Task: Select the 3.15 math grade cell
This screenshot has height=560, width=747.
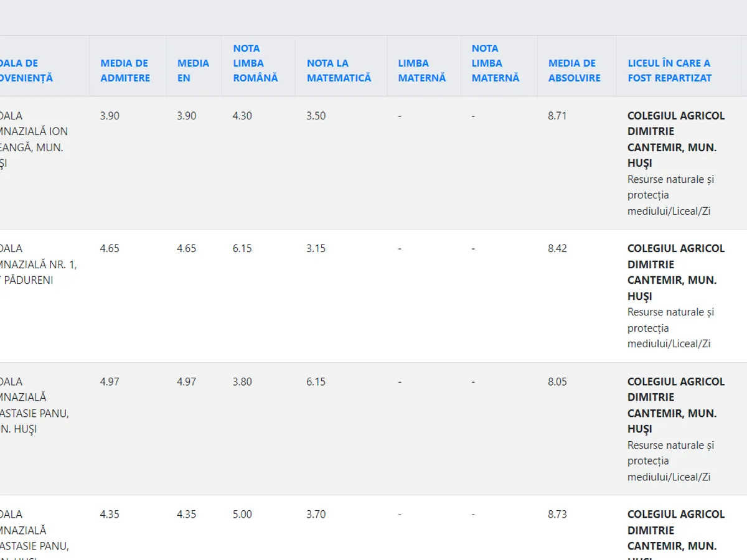Action: click(x=316, y=248)
